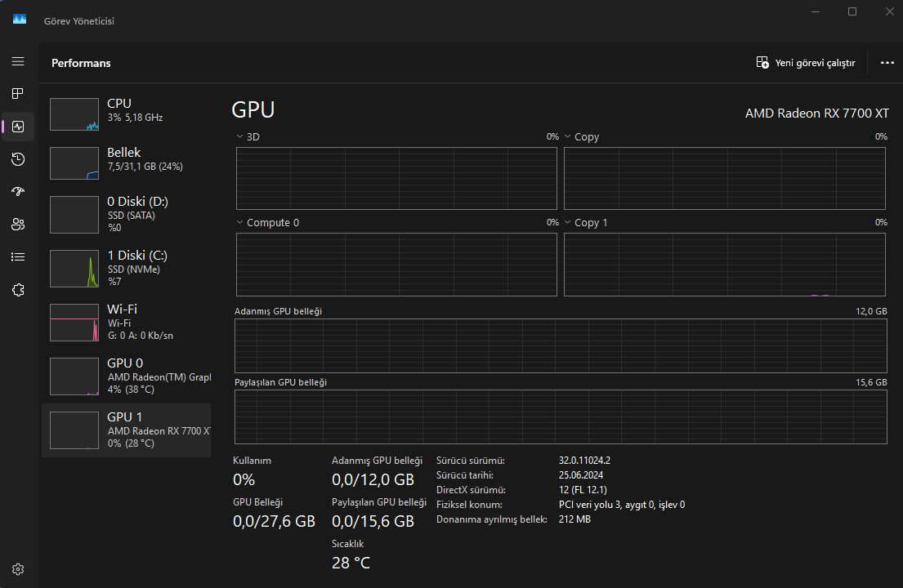Image resolution: width=903 pixels, height=588 pixels.
Task: Click the DirectX value 12 (FL 12.1)
Action: (583, 490)
